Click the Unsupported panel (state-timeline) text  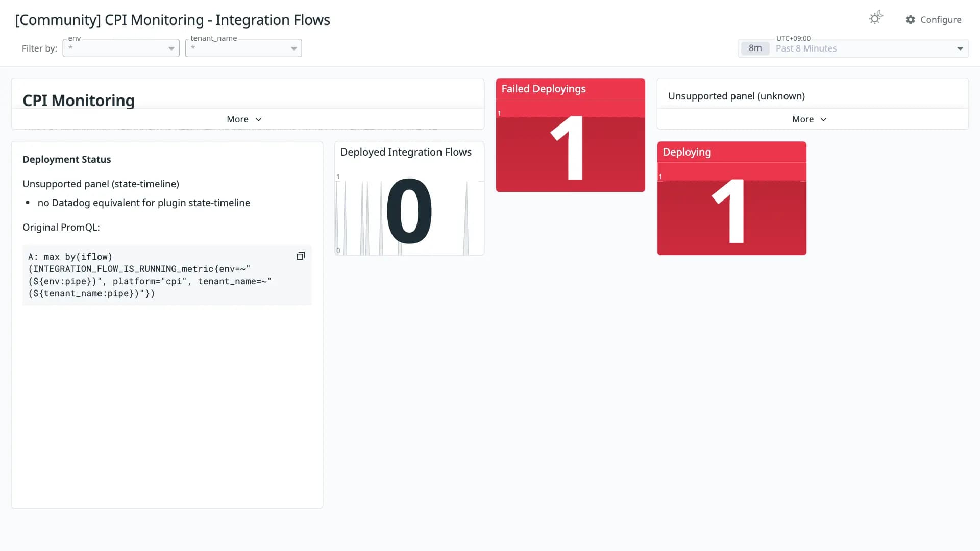[x=101, y=184]
